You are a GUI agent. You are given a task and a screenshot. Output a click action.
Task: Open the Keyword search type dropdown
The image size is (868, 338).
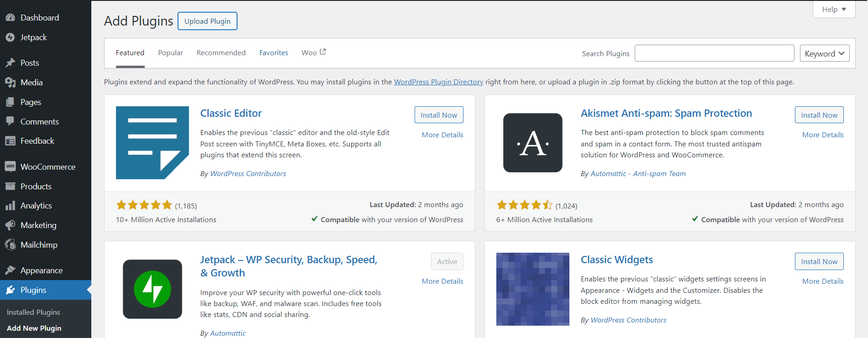(825, 53)
